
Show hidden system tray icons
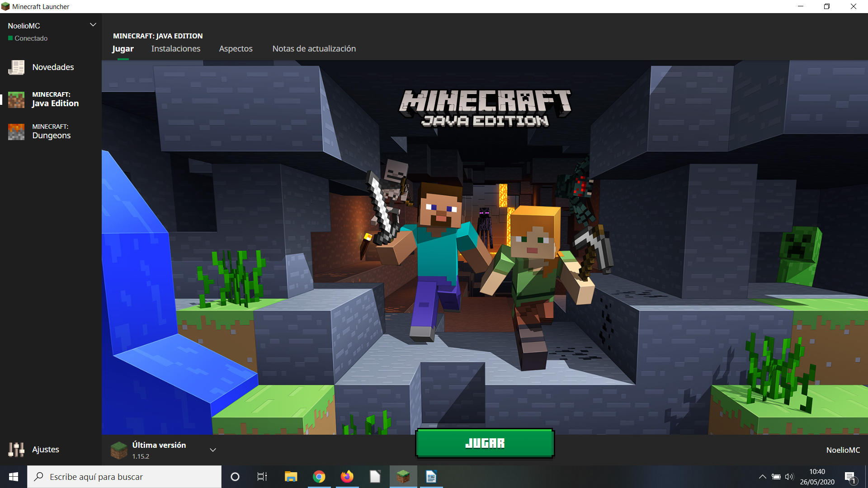tap(762, 477)
